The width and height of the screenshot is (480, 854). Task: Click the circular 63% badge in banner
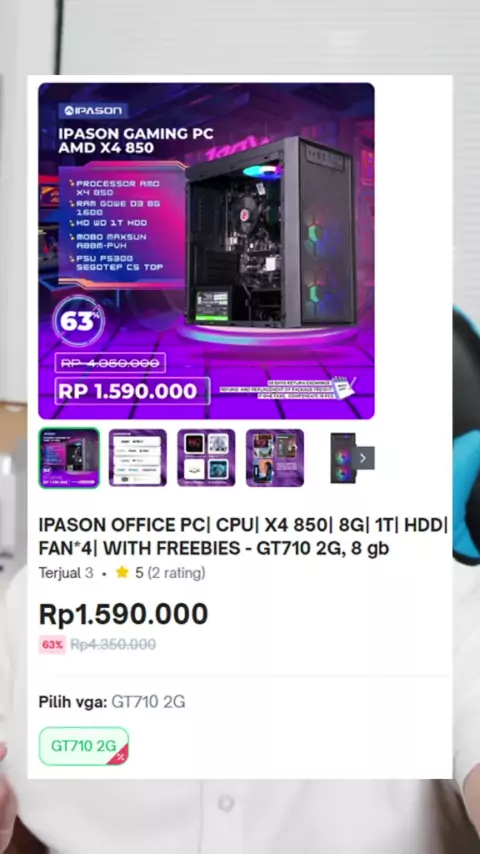[79, 321]
